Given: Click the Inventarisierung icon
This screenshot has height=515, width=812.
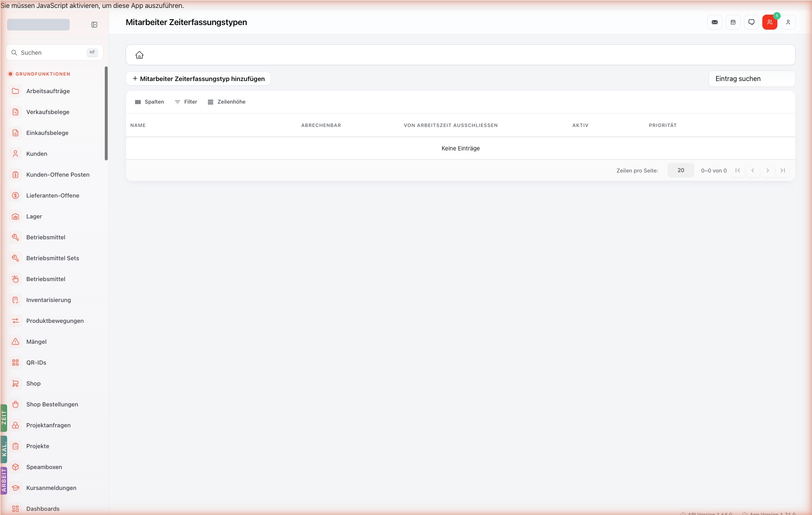Looking at the screenshot, I should tap(15, 300).
